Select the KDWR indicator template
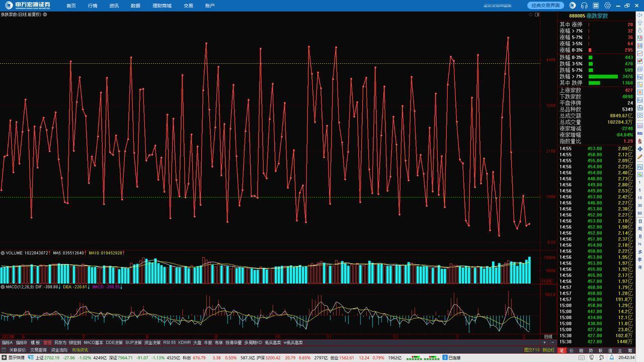Screen dimensions: 644x362 pos(185,342)
